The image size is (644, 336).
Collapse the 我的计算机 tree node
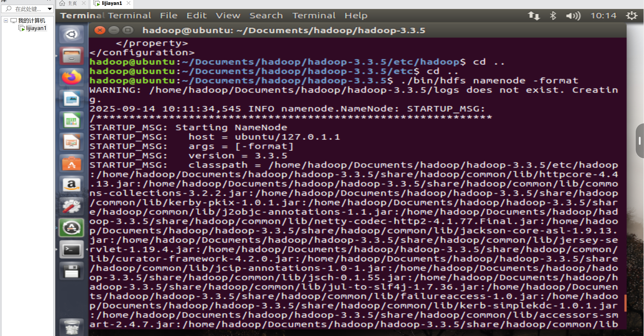6,21
